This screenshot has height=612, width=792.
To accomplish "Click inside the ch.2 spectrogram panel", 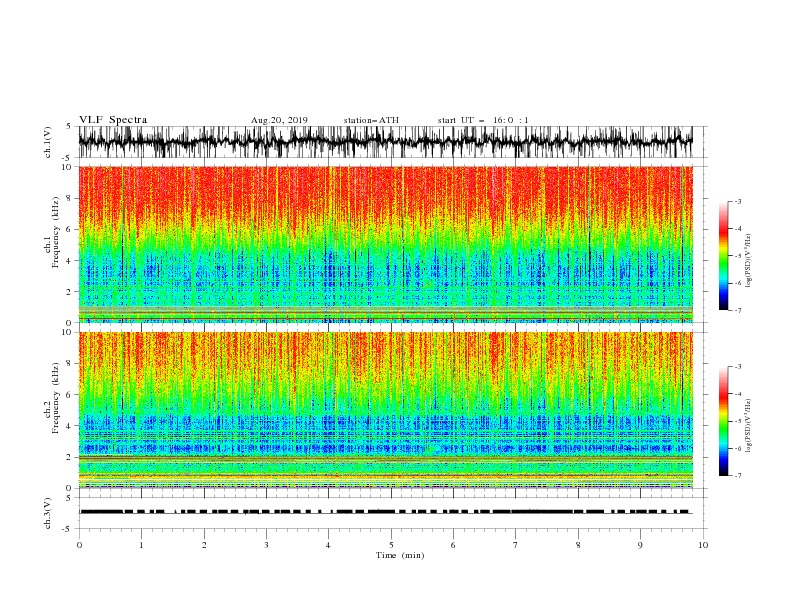I will [385, 410].
